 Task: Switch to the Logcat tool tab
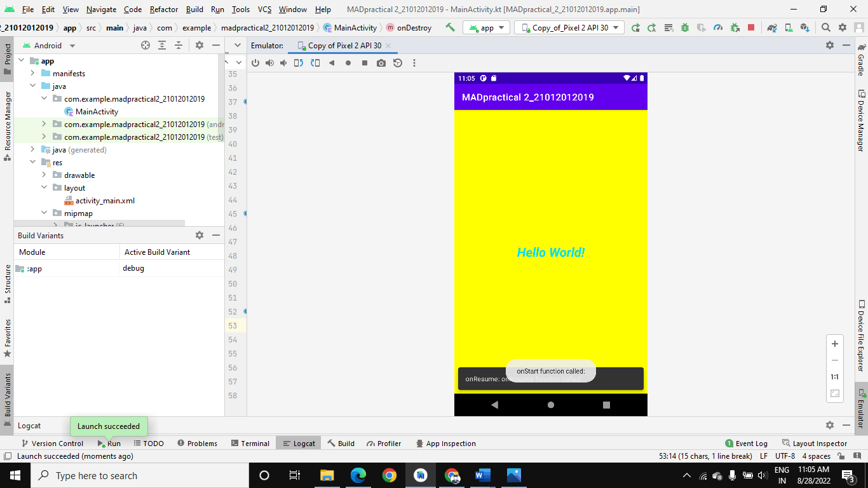coord(299,444)
